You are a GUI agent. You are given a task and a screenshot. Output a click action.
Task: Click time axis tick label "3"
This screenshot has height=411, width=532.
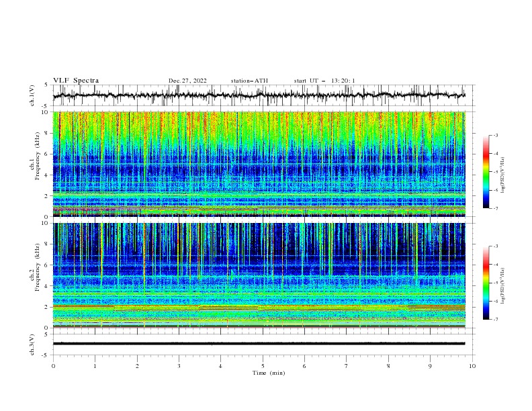click(x=179, y=366)
